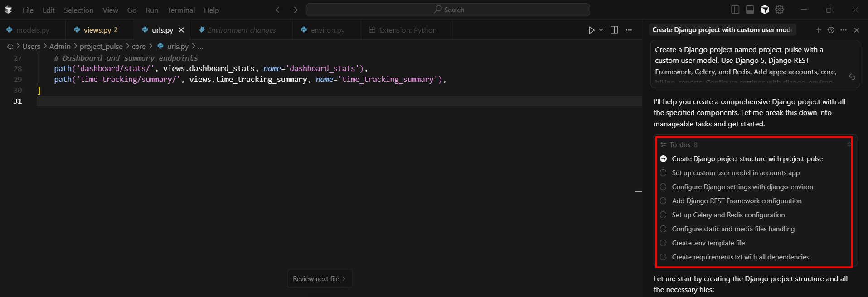Click the top Search command box
The height and width of the screenshot is (297, 868).
click(x=448, y=10)
